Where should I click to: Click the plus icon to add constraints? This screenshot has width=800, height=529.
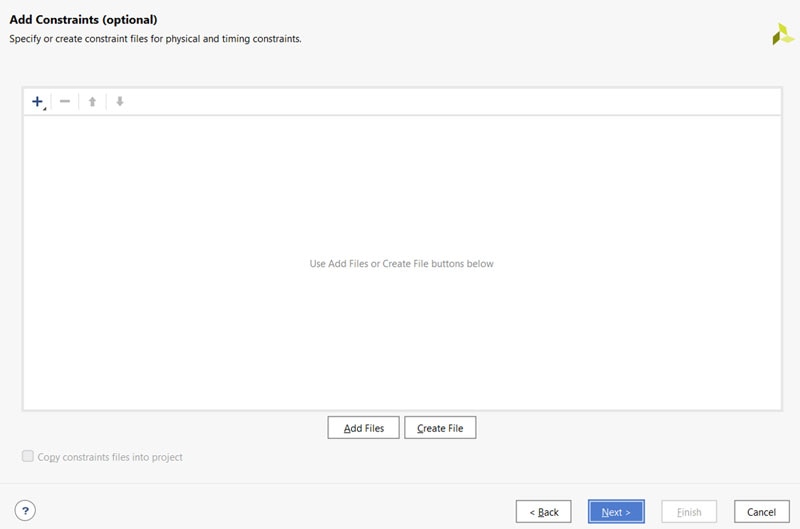pos(37,101)
